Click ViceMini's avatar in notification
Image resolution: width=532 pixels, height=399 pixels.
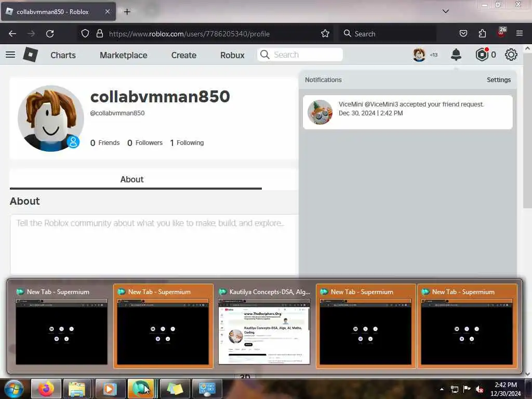pyautogui.click(x=320, y=112)
